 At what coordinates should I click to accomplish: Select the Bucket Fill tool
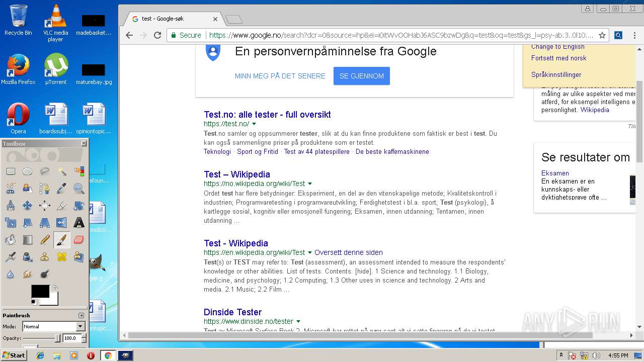[11, 240]
